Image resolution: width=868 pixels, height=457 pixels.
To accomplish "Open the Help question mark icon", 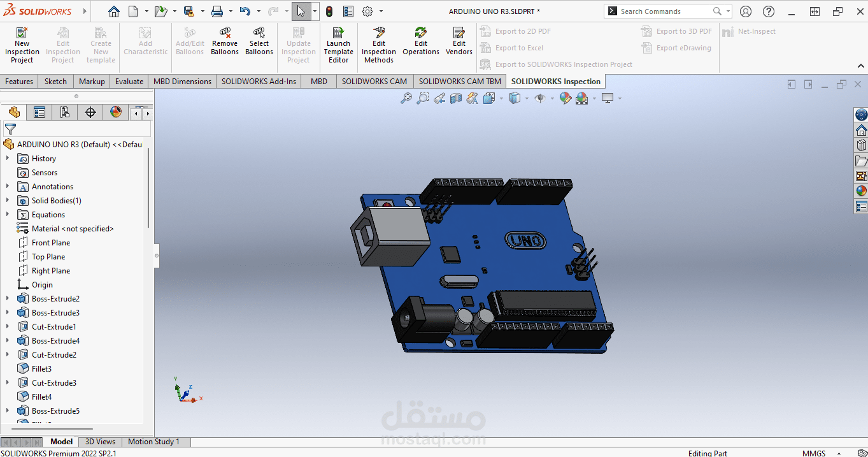I will click(769, 11).
